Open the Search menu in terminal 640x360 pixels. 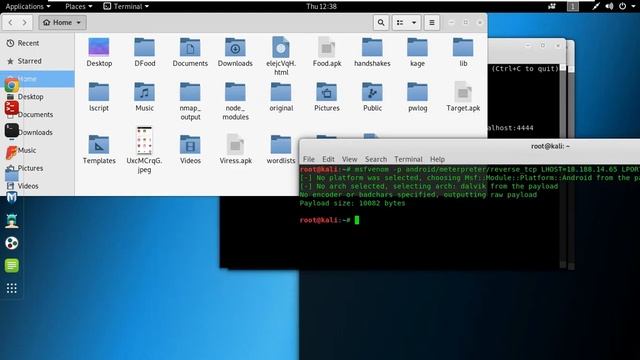click(376, 159)
